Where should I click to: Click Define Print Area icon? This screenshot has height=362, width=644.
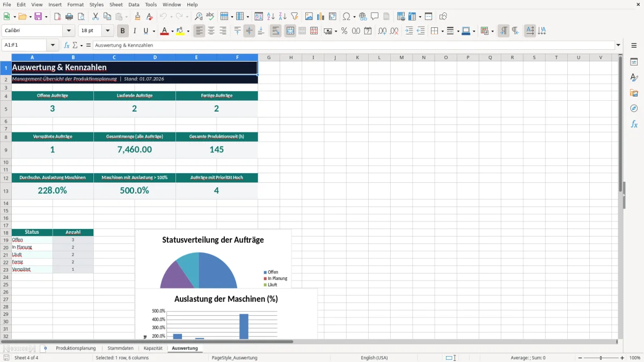[x=401, y=17]
